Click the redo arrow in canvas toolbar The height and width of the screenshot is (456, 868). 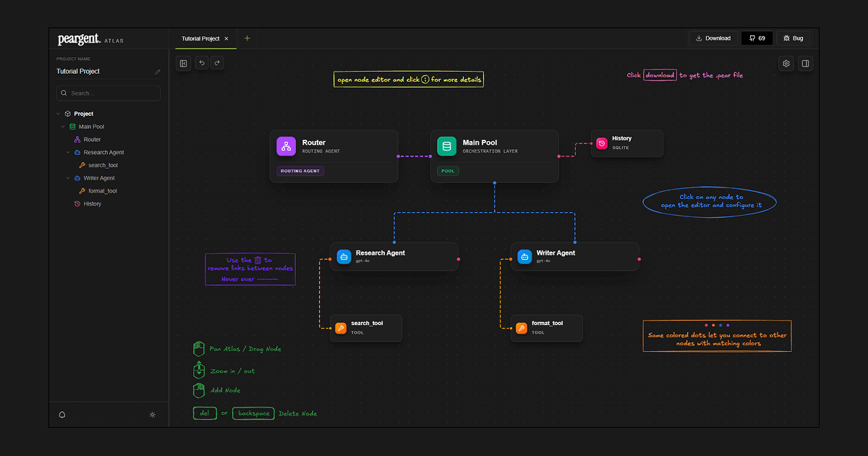pyautogui.click(x=216, y=64)
